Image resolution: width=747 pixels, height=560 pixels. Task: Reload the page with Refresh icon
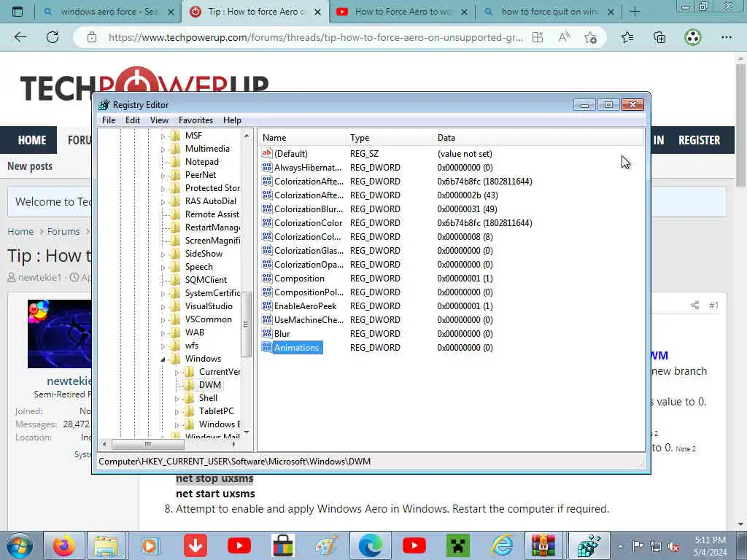point(53,37)
